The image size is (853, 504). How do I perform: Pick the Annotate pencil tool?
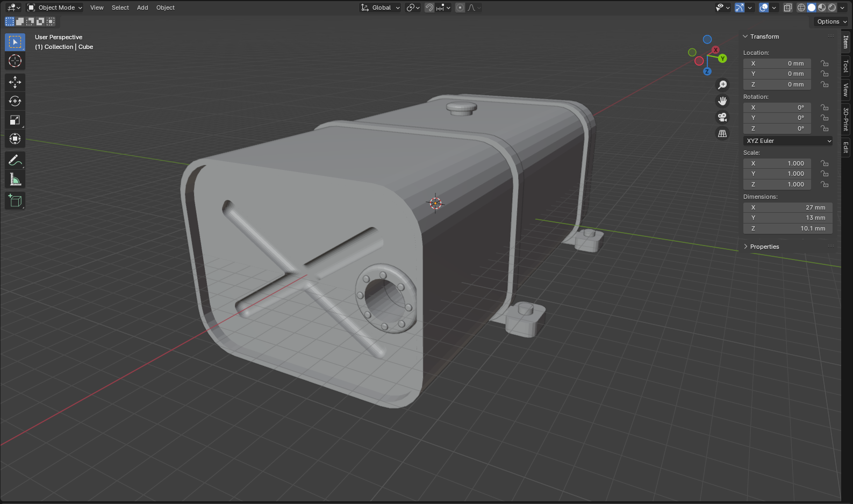pos(15,160)
